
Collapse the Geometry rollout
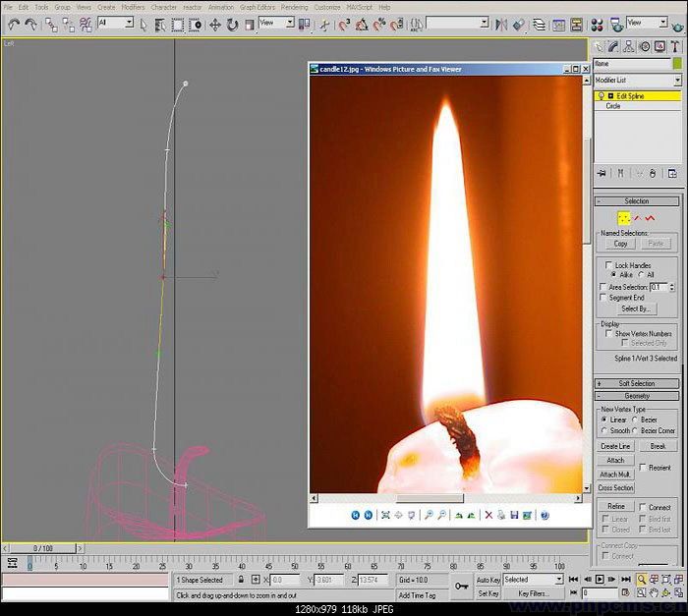[x=637, y=396]
